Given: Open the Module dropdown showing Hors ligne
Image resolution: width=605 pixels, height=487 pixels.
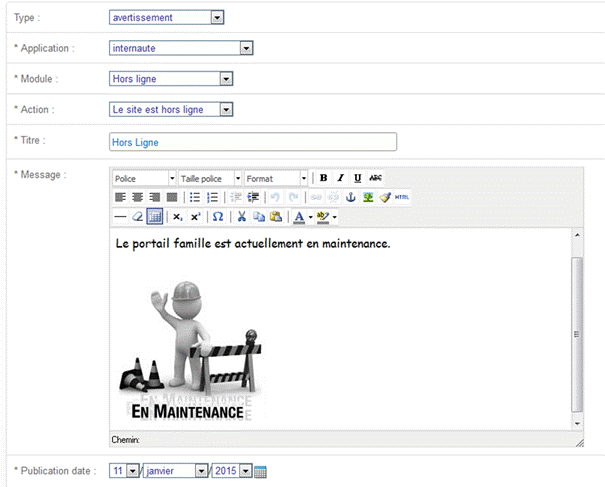Looking at the screenshot, I should [x=171, y=79].
